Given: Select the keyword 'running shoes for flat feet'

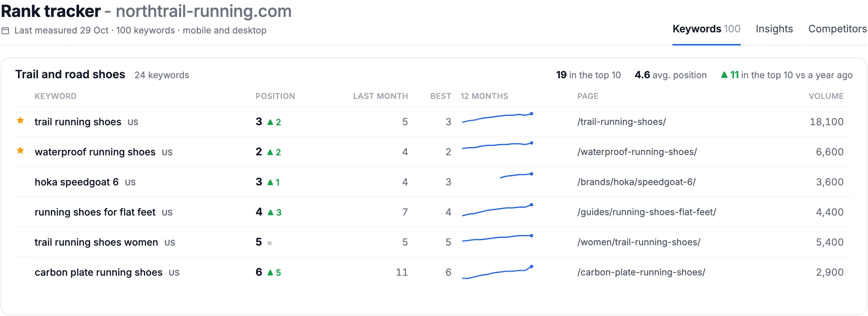Looking at the screenshot, I should pyautogui.click(x=95, y=212).
